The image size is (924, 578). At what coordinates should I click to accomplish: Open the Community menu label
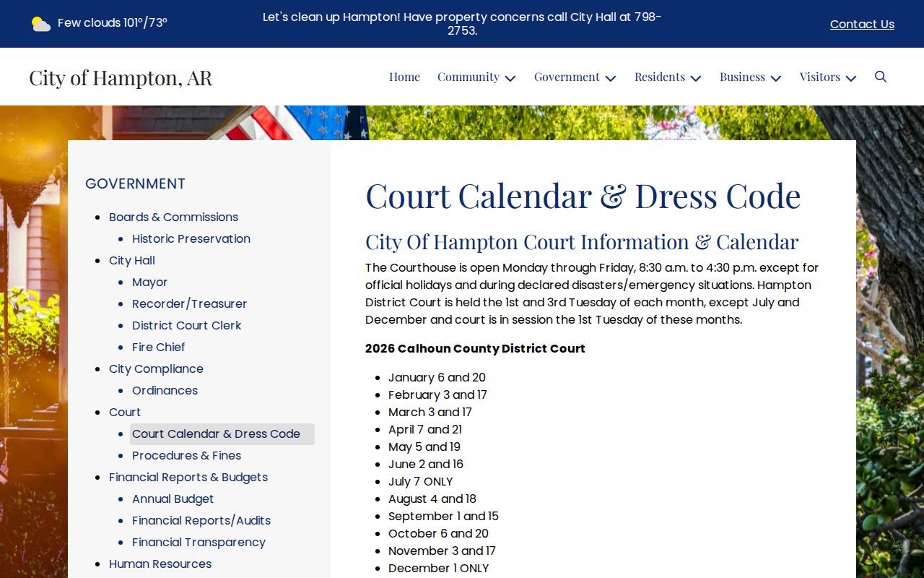pos(468,77)
